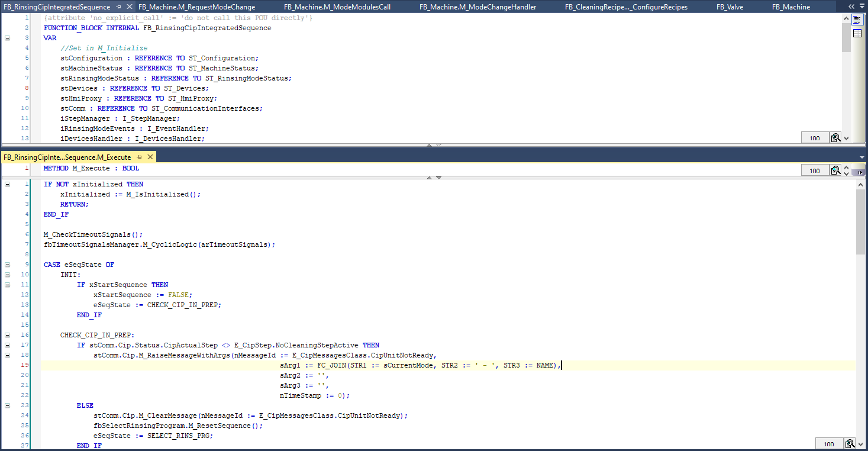
Task: Click the declaration pane vertical scrollbar thumb
Action: [x=846, y=38]
